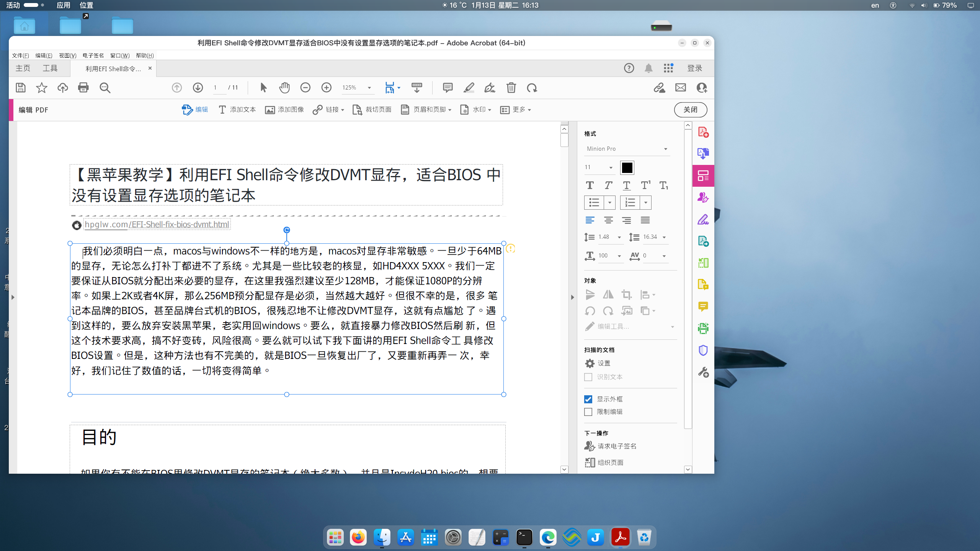Open the black font color swatch
This screenshot has width=980, height=551.
626,168
